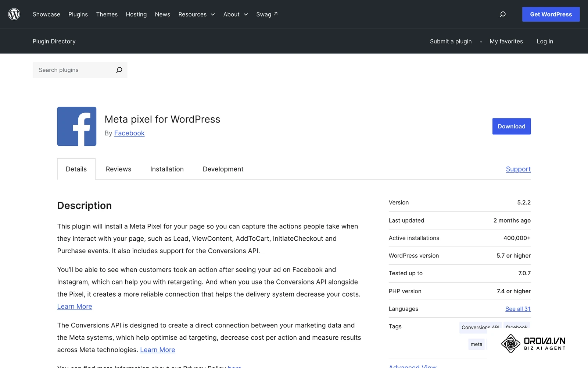Open the Development tab

223,169
